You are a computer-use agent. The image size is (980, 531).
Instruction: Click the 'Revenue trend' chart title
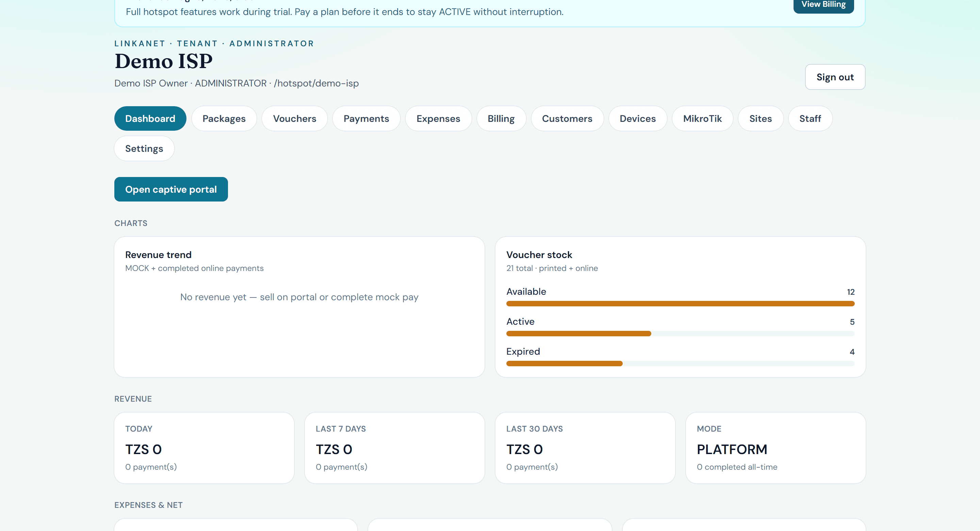tap(158, 255)
